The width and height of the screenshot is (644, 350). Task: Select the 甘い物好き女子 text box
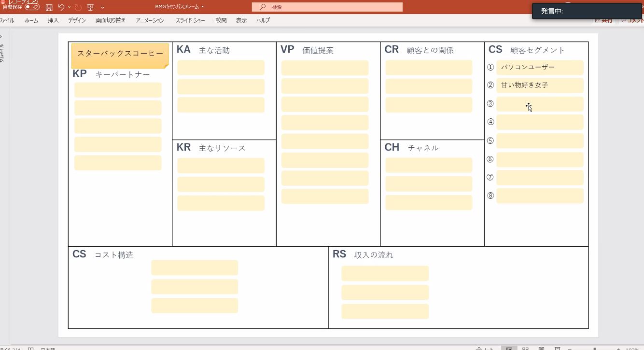coord(540,85)
